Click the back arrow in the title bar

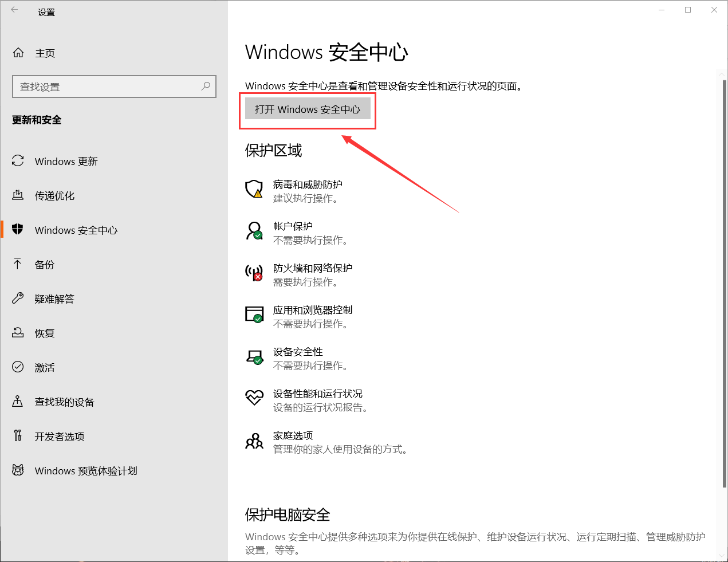click(15, 10)
